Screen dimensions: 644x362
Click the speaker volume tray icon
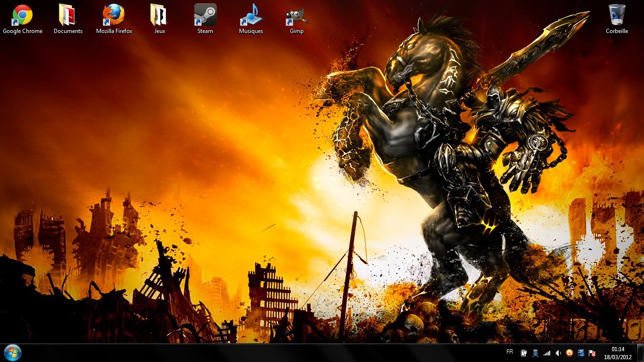pos(558,353)
